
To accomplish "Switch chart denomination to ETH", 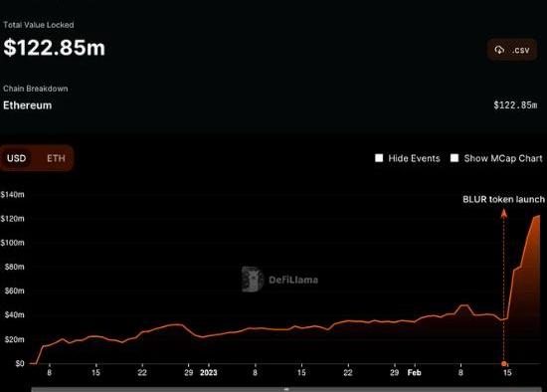I will tap(56, 158).
